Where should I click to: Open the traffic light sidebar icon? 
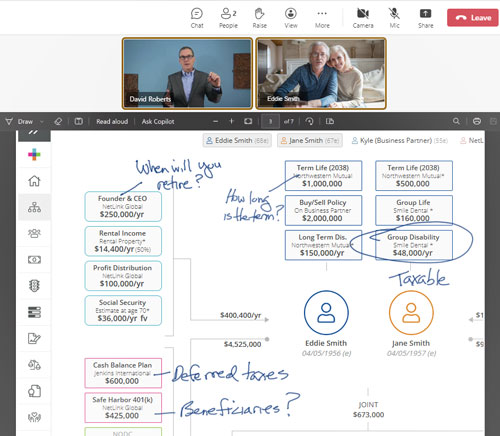point(34,286)
